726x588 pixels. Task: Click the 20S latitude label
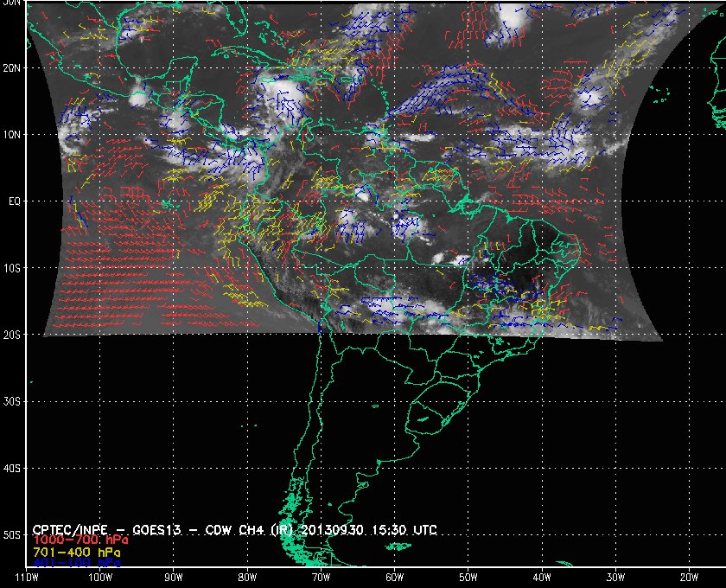coord(12,335)
